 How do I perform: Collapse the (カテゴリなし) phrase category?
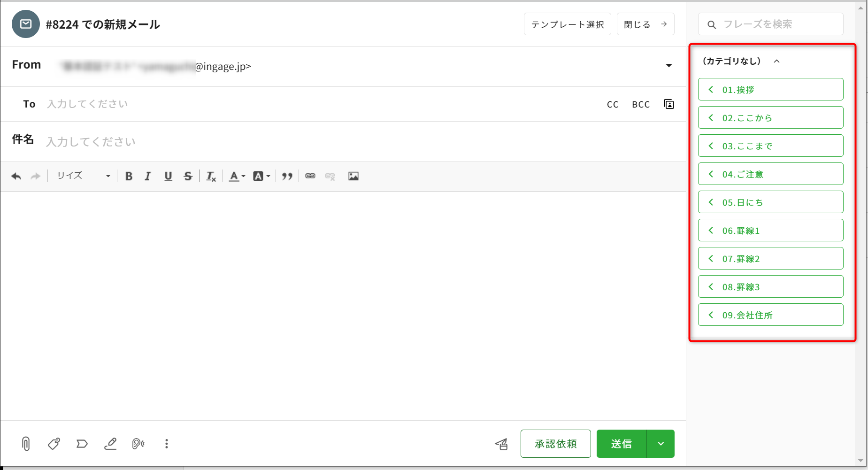[776, 61]
